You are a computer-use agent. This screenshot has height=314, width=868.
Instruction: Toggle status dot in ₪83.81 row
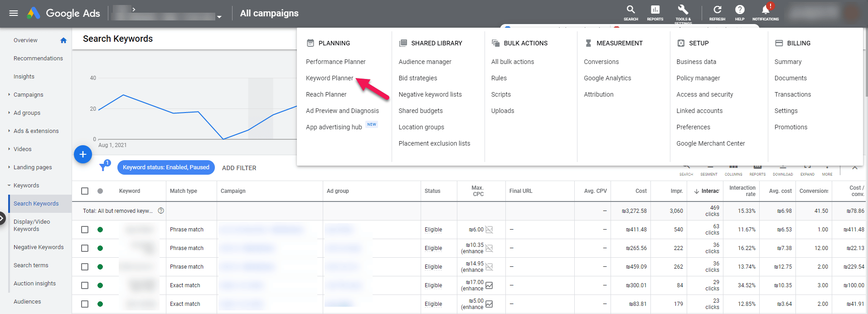(100, 304)
